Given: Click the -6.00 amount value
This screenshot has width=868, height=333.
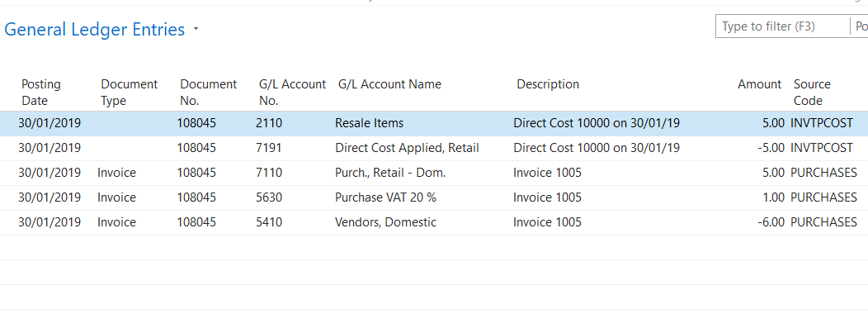Looking at the screenshot, I should click(x=767, y=223).
